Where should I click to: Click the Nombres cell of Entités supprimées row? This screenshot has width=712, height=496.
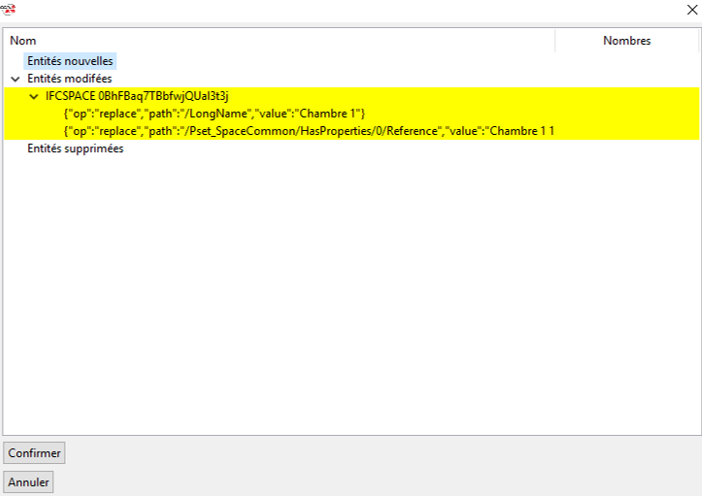627,149
